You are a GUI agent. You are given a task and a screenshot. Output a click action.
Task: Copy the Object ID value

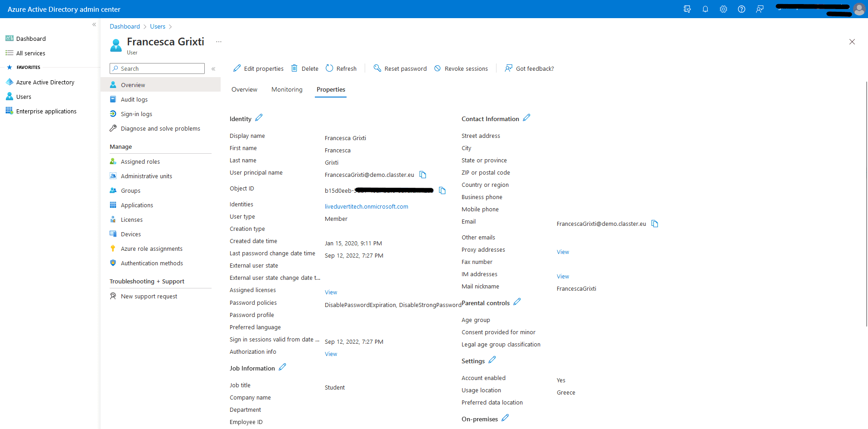442,190
